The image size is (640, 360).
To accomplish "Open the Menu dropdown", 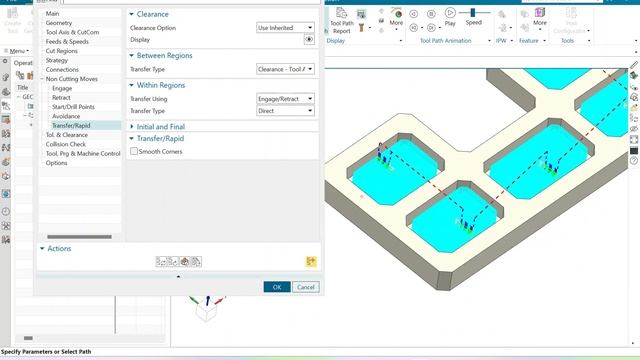I will 17,51.
